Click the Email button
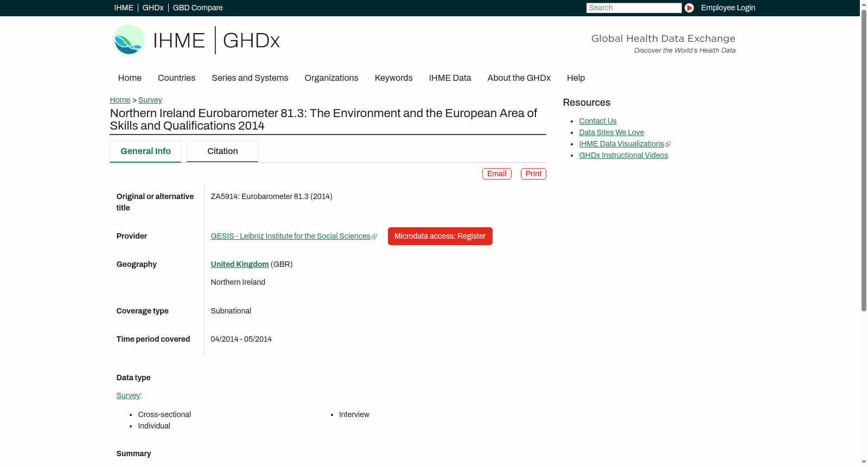Viewport: 868px width, 467px height. click(x=497, y=174)
